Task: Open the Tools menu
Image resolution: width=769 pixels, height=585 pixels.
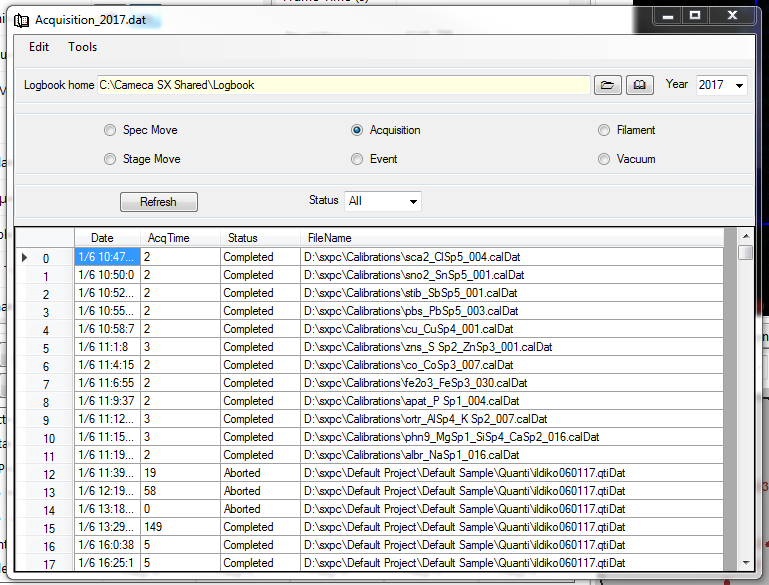Action: [83, 47]
